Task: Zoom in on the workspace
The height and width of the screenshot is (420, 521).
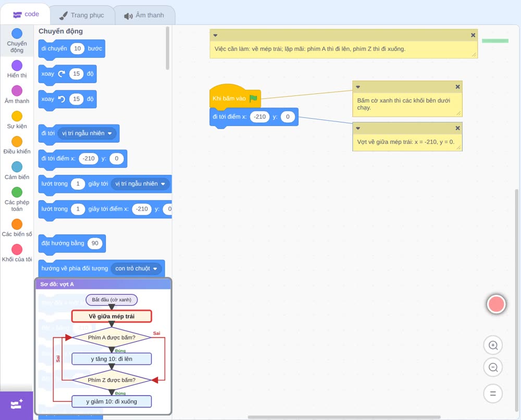Action: tap(493, 345)
